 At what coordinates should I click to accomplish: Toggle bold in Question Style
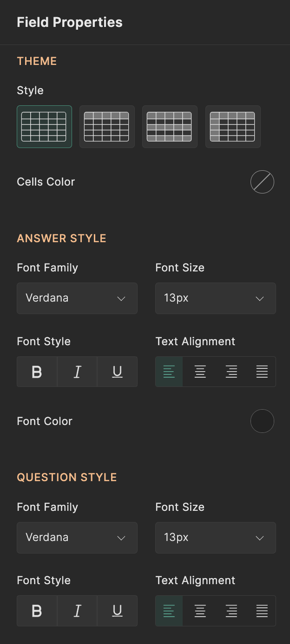[37, 611]
